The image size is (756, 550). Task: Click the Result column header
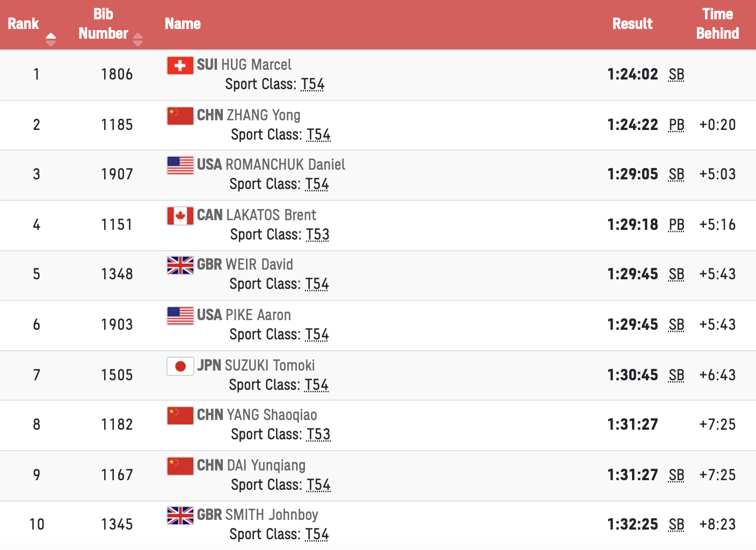click(632, 24)
